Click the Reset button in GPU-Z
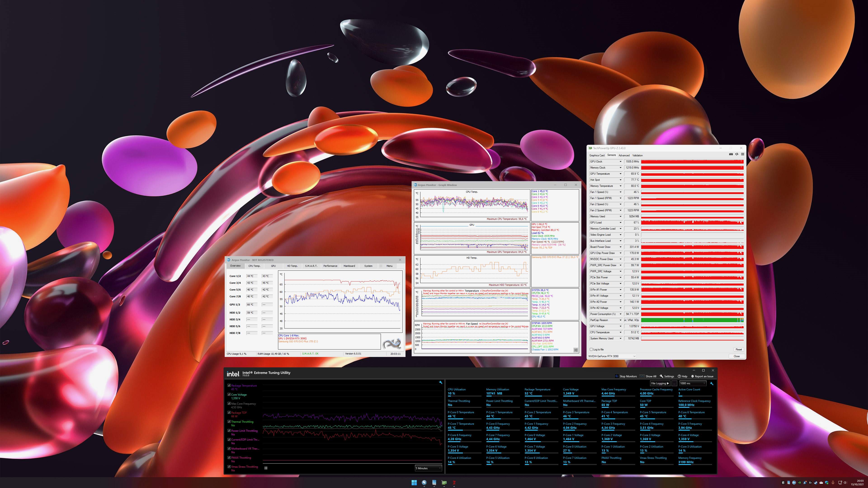This screenshot has height=488, width=868. click(x=738, y=350)
